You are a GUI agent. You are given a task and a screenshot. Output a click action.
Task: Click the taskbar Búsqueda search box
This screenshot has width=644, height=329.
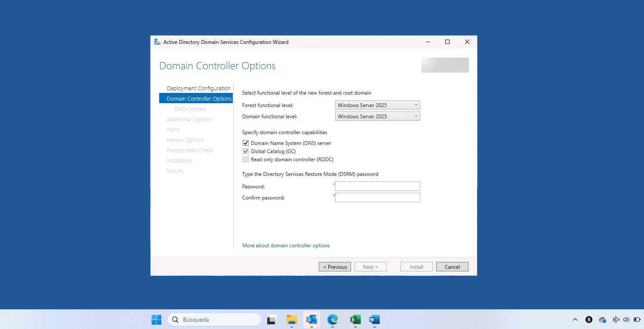pyautogui.click(x=214, y=320)
